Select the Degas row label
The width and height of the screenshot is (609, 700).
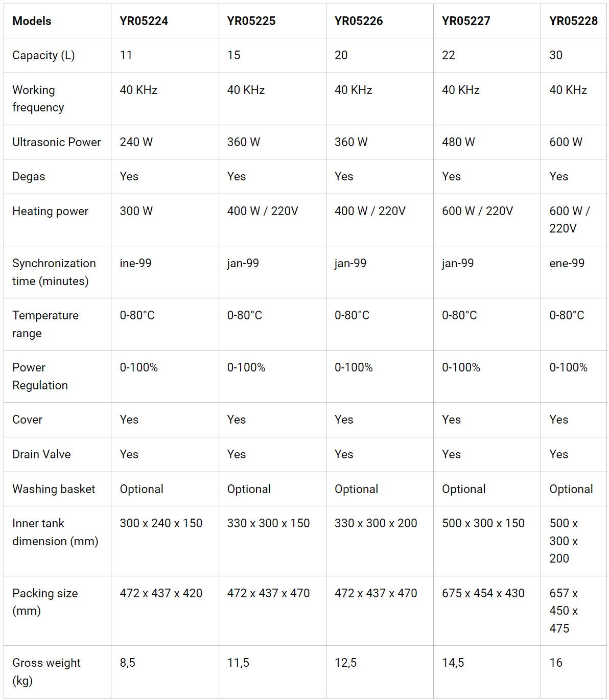29,176
